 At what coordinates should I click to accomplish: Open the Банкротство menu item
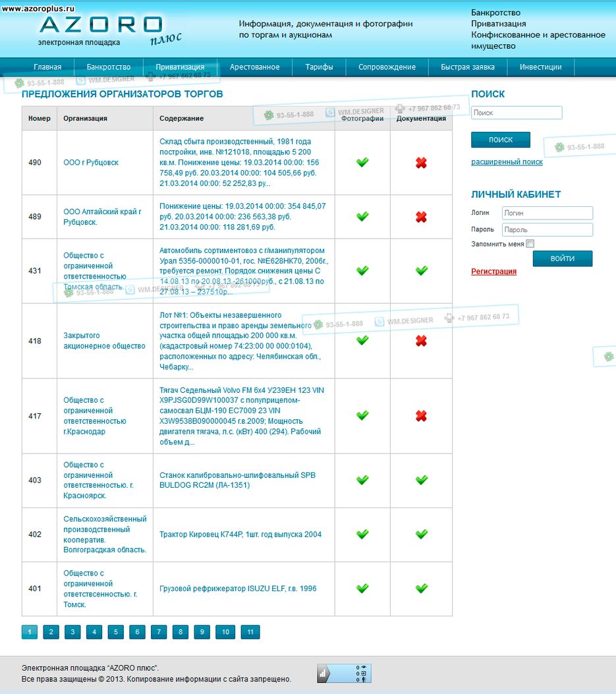pyautogui.click(x=109, y=67)
